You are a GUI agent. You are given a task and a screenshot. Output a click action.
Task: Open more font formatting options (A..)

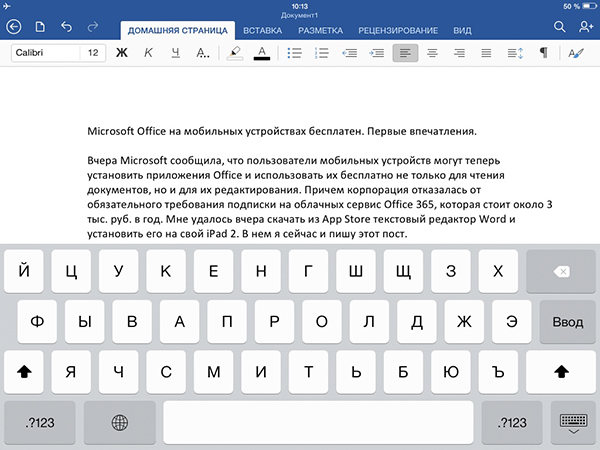(202, 53)
